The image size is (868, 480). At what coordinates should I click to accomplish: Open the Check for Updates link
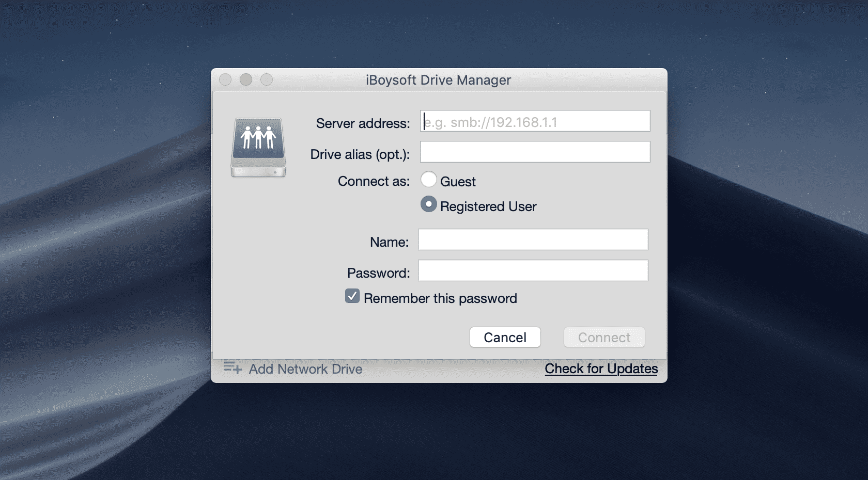(x=601, y=369)
